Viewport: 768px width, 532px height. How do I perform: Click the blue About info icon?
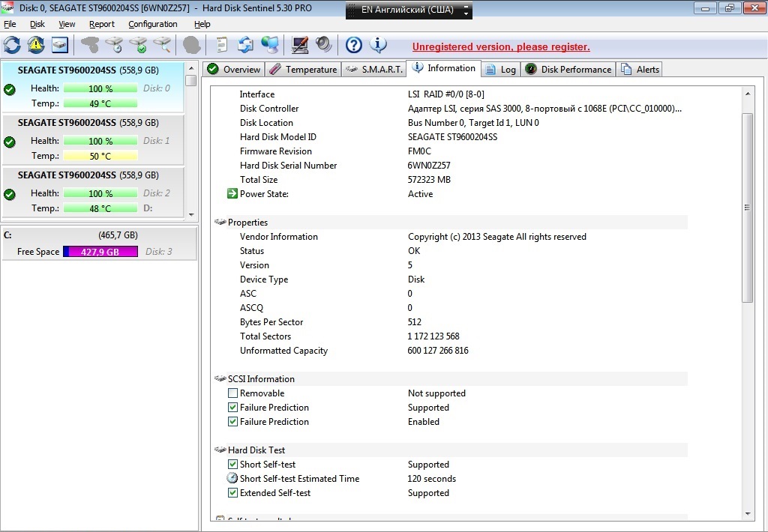coord(378,45)
